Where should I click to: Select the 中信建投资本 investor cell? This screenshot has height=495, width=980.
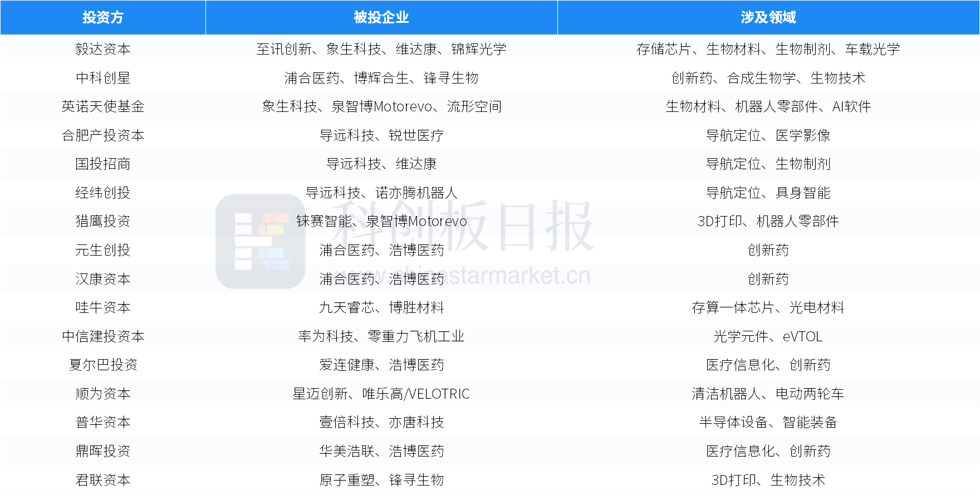(x=103, y=336)
